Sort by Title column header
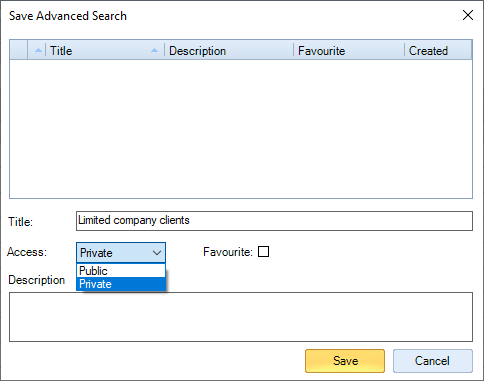The image size is (484, 381). (x=105, y=51)
